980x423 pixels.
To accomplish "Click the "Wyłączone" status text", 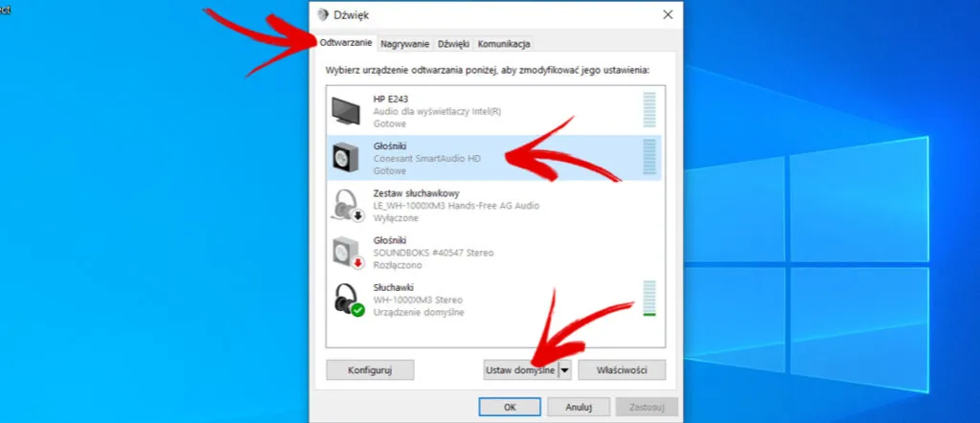I will pyautogui.click(x=396, y=218).
